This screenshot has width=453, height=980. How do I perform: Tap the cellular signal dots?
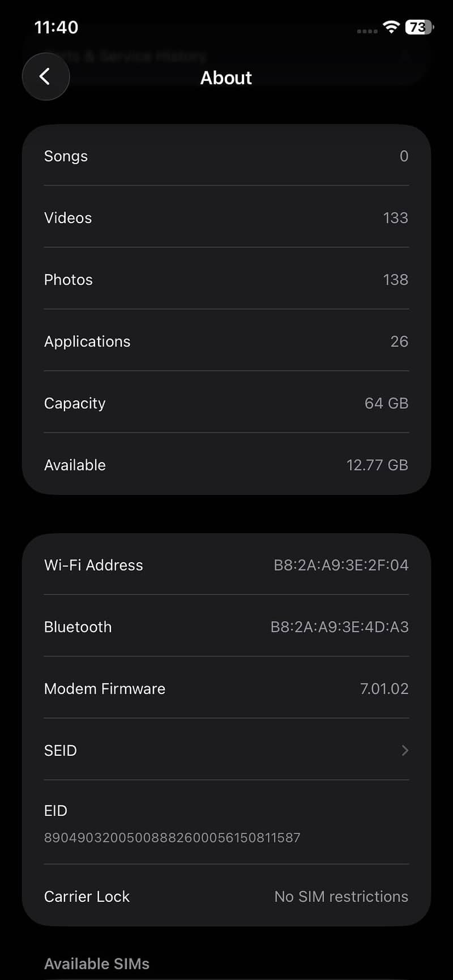point(367,31)
